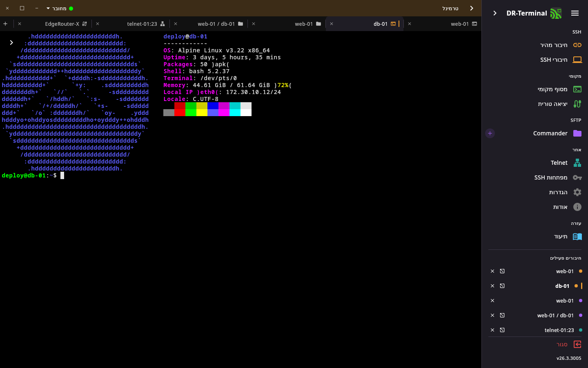The width and height of the screenshot is (588, 368).
Task: Click the chevron next to the טרמינל title
Action: pos(472,8)
